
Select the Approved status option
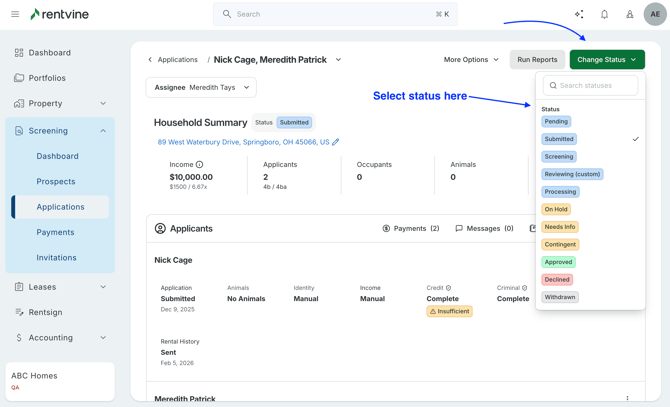558,262
